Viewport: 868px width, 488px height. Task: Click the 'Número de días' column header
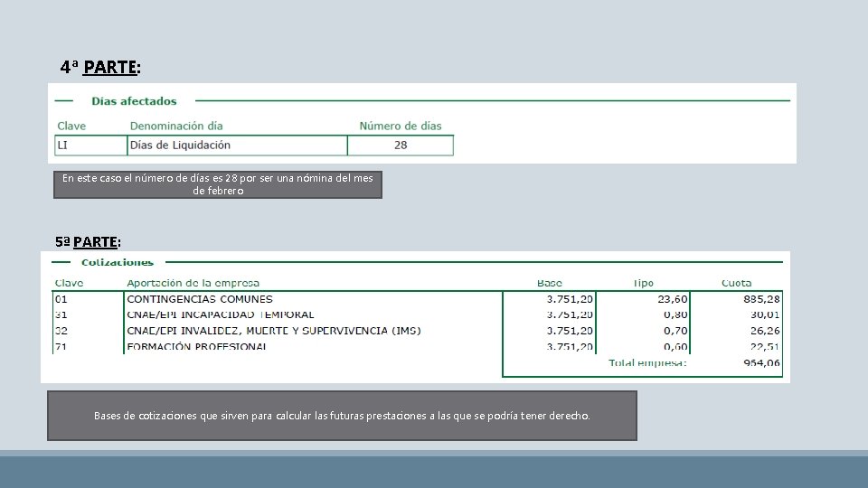coord(401,127)
